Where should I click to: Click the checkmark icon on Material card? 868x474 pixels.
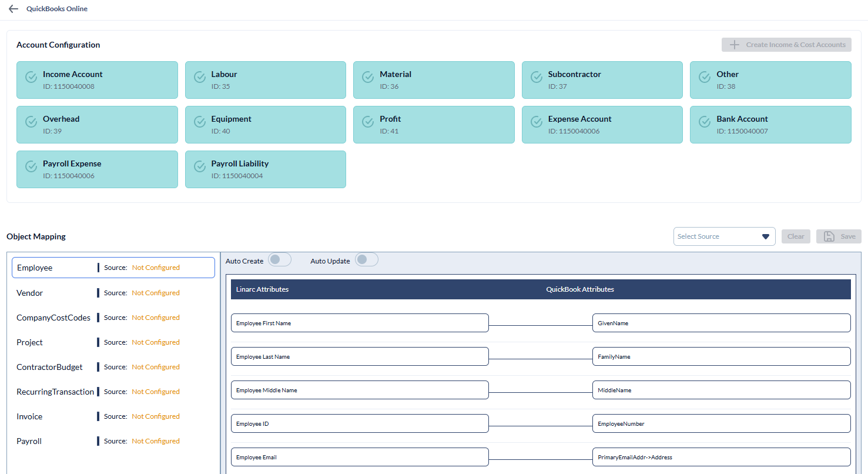coord(368,77)
